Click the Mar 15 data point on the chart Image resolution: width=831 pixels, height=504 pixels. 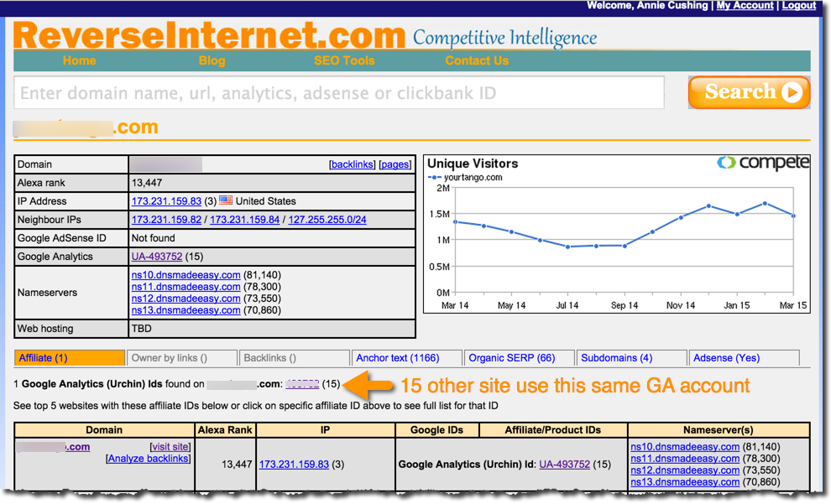[793, 216]
